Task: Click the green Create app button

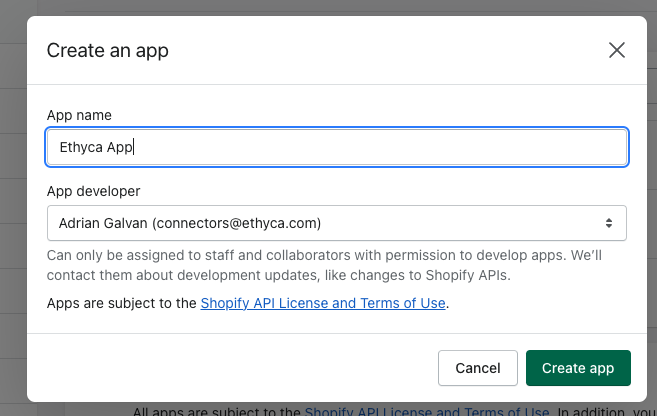Action: [577, 368]
